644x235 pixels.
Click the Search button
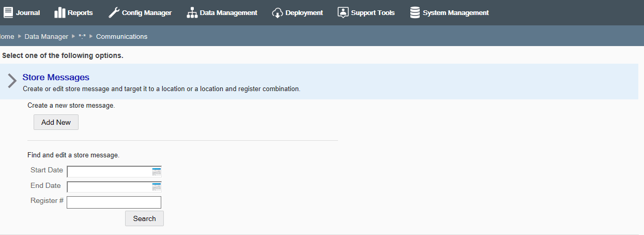144,218
